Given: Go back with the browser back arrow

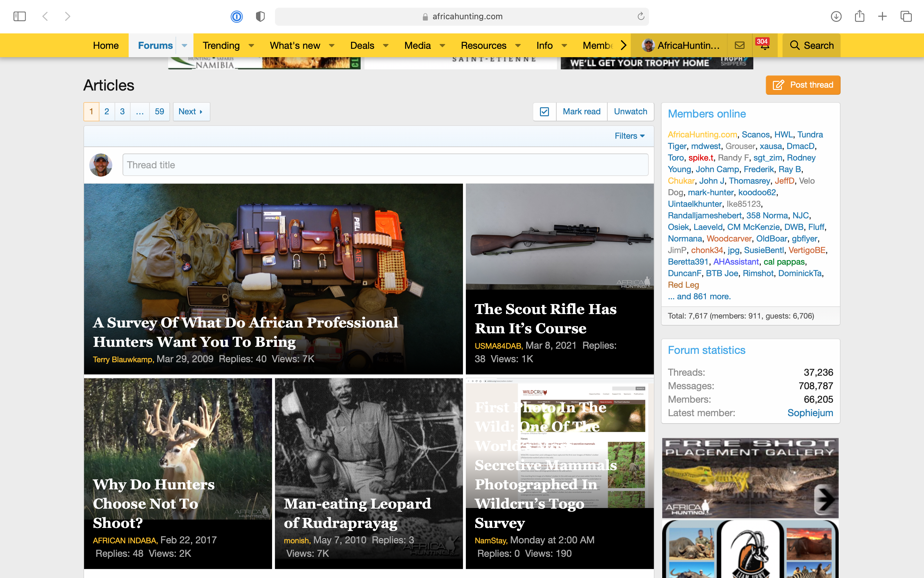Looking at the screenshot, I should [45, 16].
